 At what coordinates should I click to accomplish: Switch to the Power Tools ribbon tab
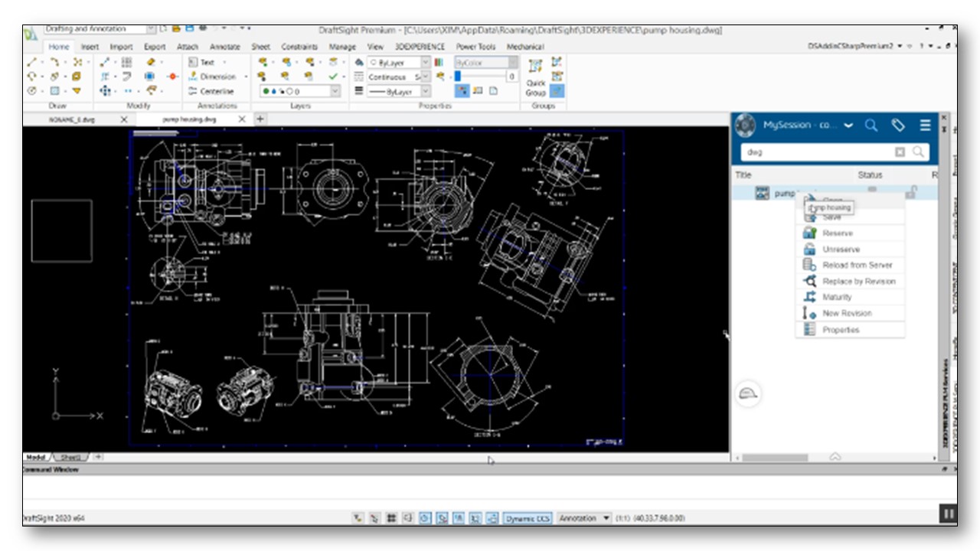475,47
